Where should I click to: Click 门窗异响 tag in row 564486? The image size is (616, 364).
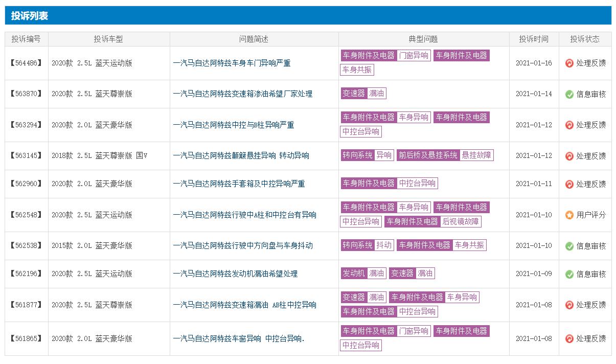tap(414, 56)
